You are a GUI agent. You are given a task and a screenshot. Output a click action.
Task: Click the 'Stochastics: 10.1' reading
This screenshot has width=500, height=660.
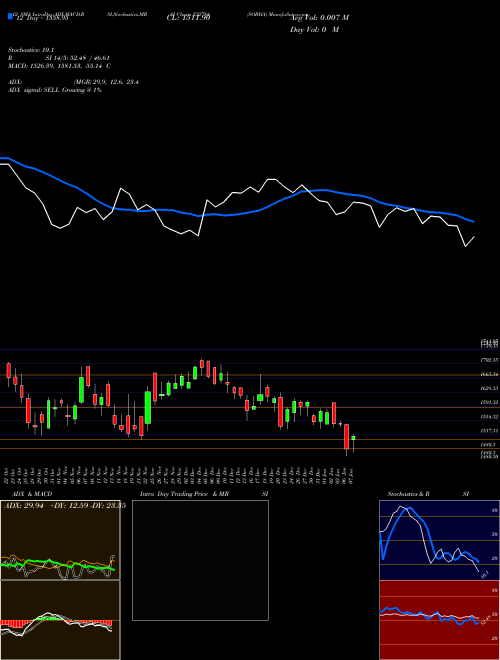point(31,50)
